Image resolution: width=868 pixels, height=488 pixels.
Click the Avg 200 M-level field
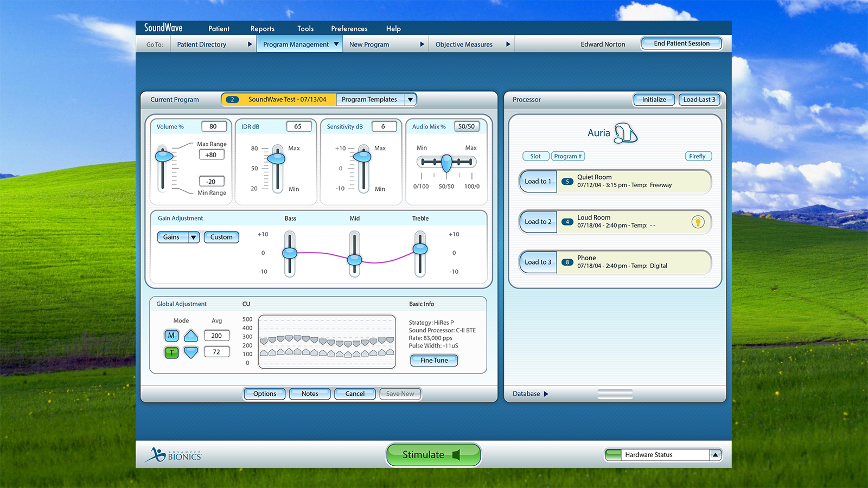(x=217, y=336)
